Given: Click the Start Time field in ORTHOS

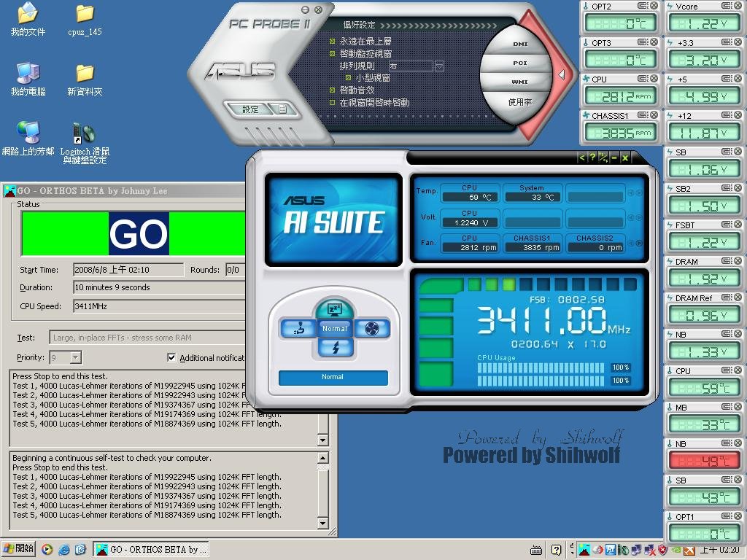Looking at the screenshot, I should 128,270.
